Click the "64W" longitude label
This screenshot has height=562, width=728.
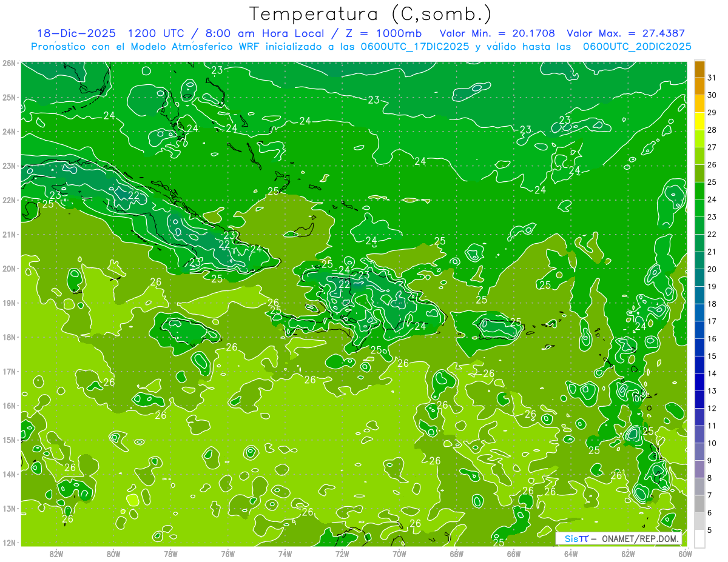click(x=571, y=554)
